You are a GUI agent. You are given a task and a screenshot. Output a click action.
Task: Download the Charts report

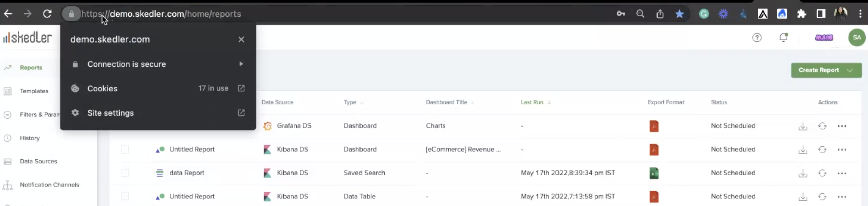pos(803,126)
